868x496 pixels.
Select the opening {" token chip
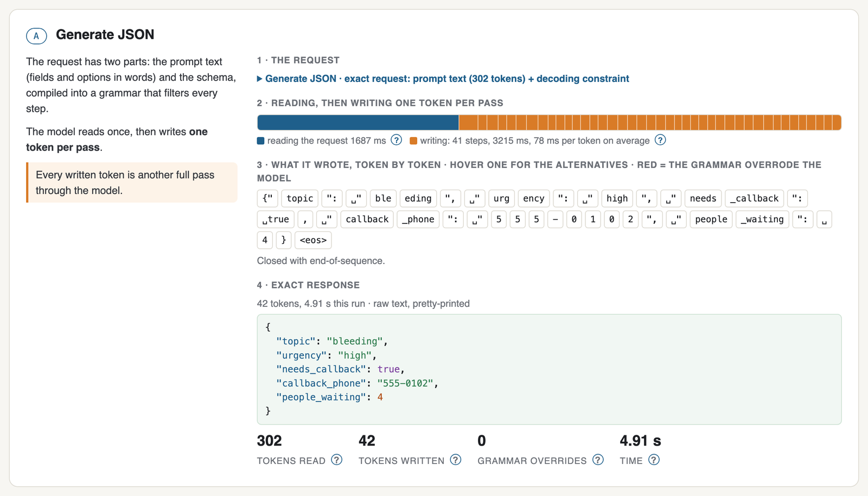tap(267, 198)
